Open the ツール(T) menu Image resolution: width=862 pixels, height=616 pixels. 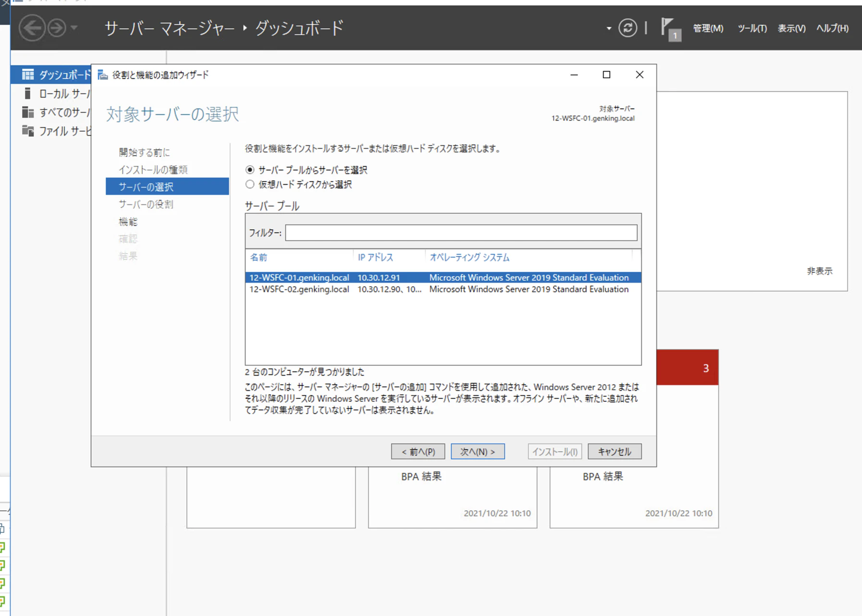click(752, 28)
